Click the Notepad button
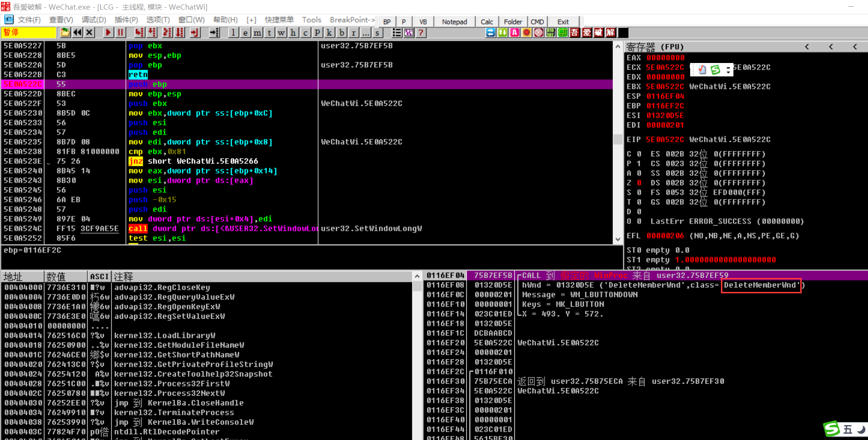Image resolution: width=868 pixels, height=440 pixels. [x=454, y=22]
